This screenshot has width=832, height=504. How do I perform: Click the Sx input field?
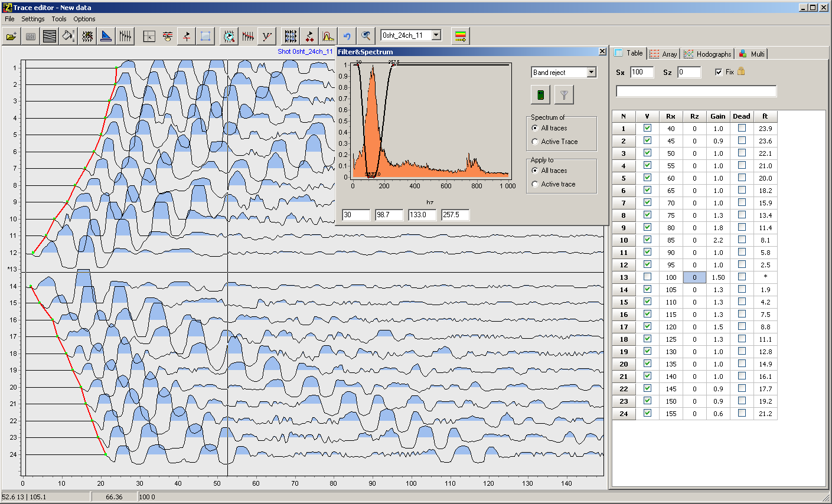tap(642, 72)
